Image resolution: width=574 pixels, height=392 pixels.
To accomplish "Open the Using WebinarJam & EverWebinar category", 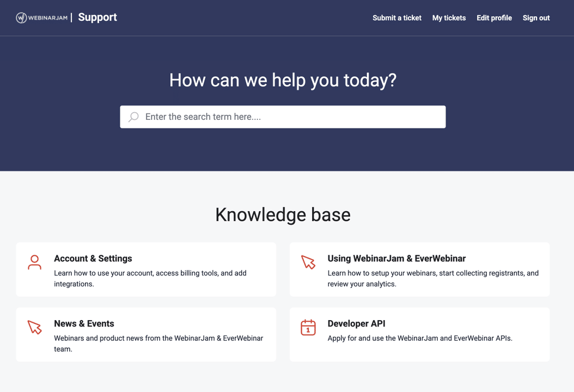I will [395, 258].
